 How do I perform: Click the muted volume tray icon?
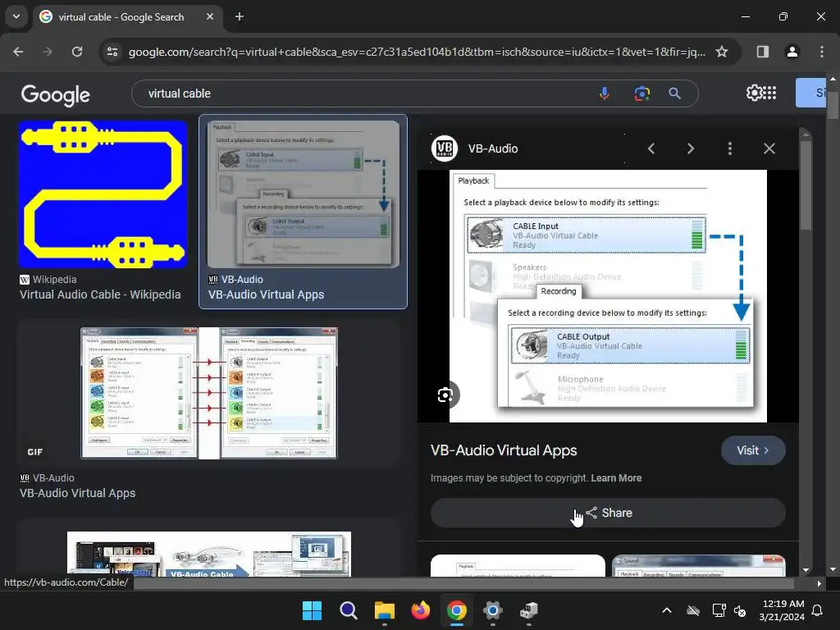tap(740, 610)
